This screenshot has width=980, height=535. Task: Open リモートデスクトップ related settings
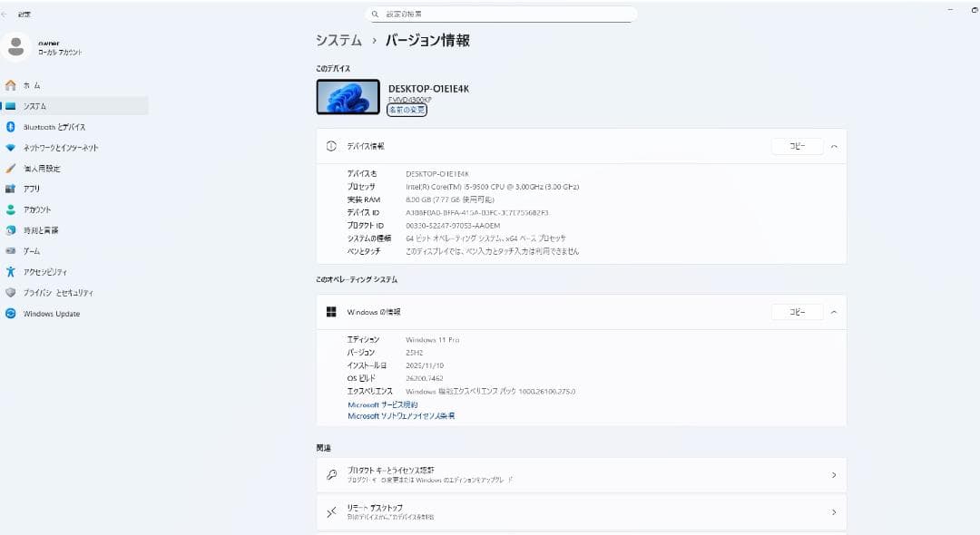(581, 511)
